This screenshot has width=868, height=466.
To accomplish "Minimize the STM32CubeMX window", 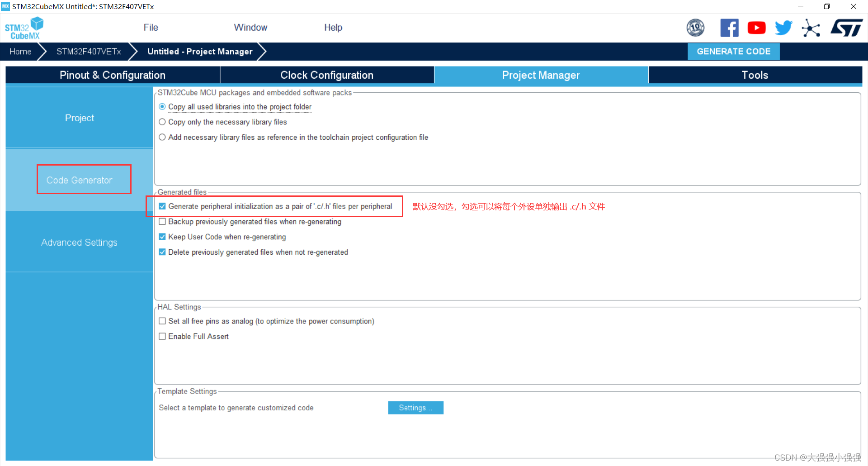I will point(801,6).
